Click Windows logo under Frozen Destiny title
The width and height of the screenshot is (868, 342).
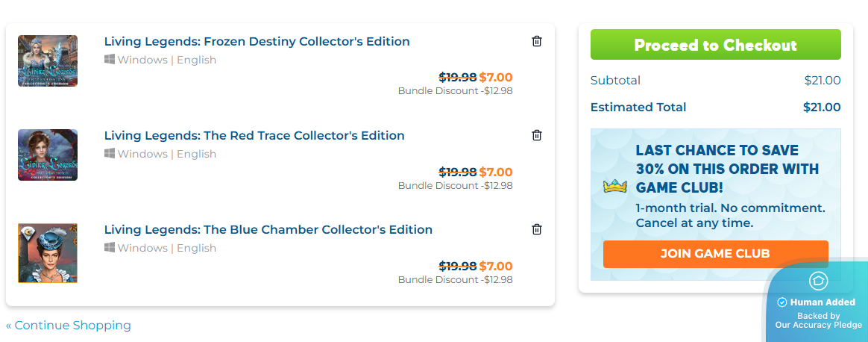tap(110, 60)
